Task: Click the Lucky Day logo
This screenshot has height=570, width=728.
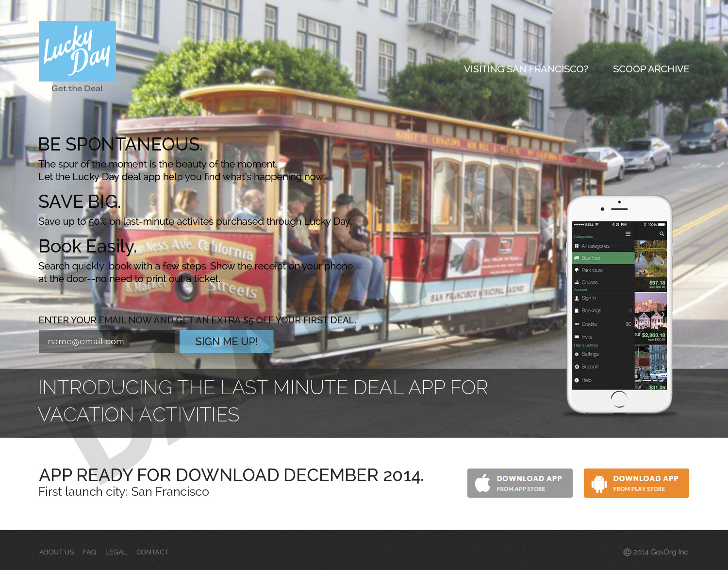Action: [x=77, y=51]
